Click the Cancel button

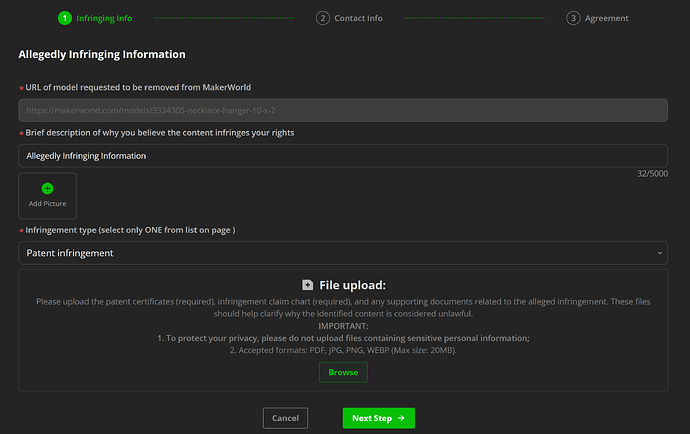pos(285,418)
